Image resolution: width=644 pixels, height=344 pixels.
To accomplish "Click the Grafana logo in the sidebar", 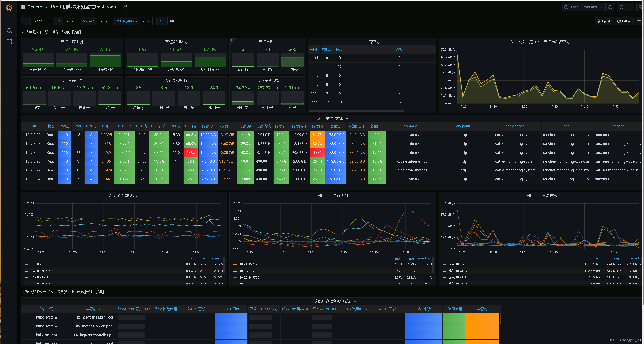I will [9, 7].
